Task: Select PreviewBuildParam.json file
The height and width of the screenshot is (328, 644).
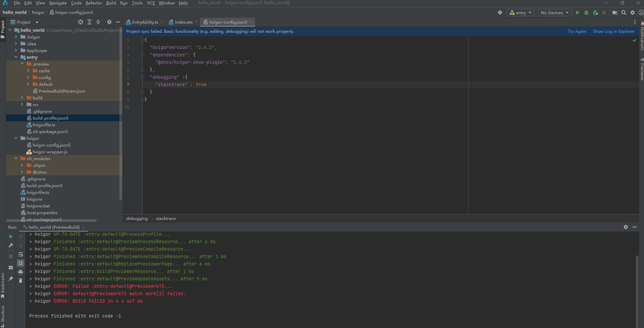Action: 62,91
